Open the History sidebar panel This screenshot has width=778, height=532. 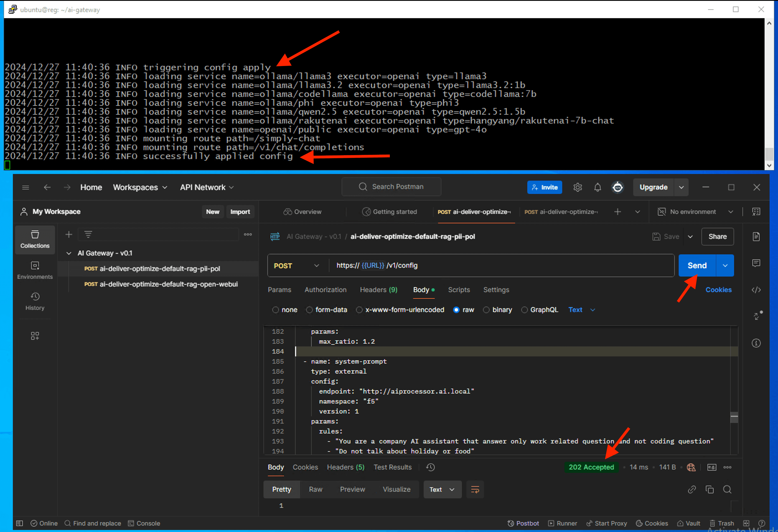(35, 301)
